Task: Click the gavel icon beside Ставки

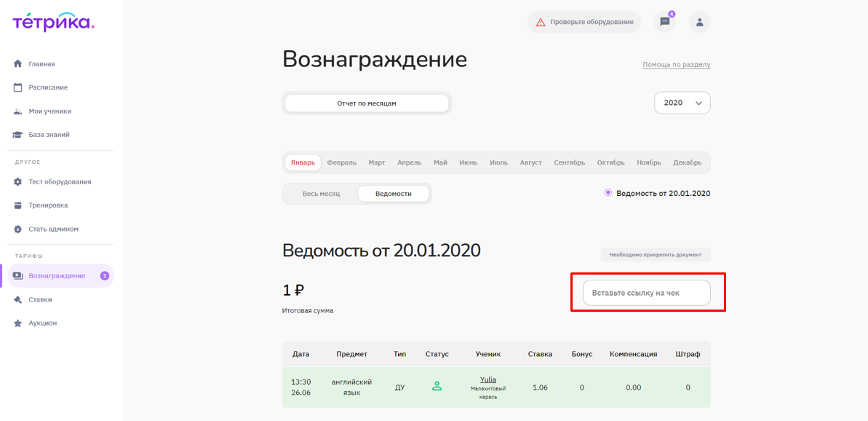Action: click(17, 299)
